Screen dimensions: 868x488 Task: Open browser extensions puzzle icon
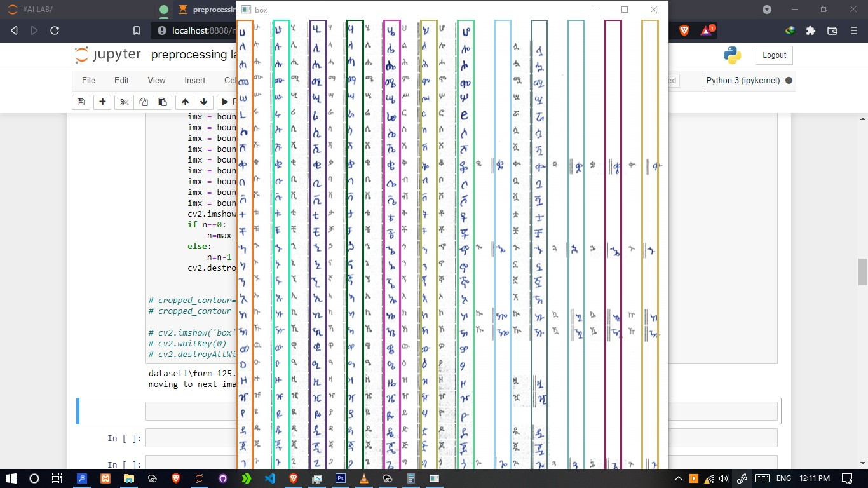click(810, 30)
